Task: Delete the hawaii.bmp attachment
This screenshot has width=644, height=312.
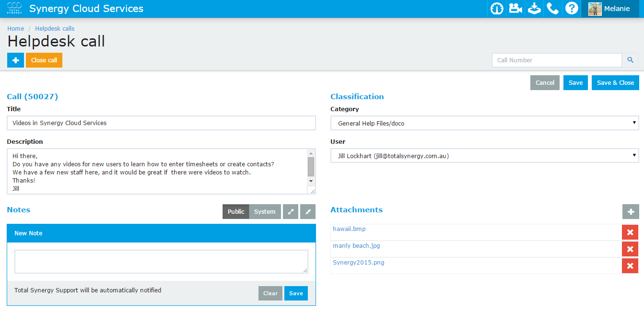Action: tap(630, 232)
